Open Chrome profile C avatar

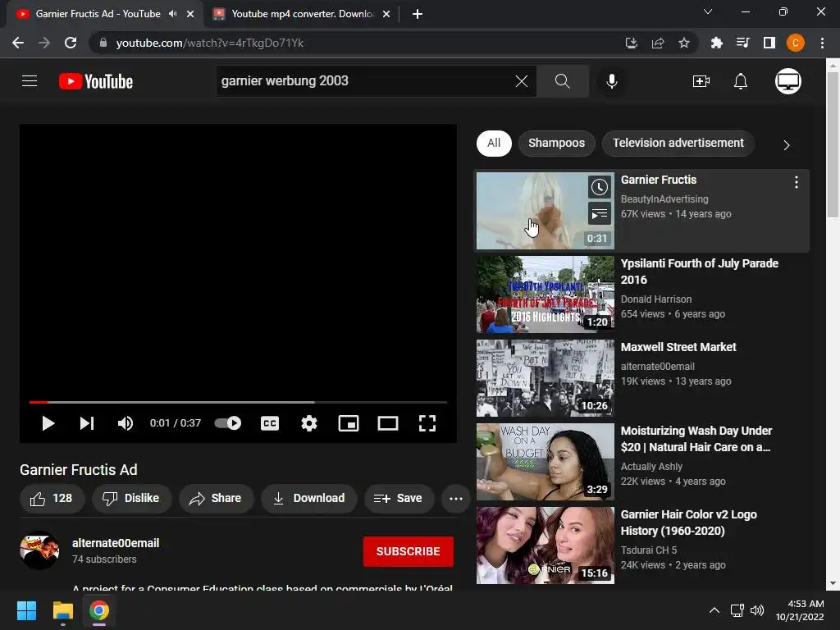[795, 43]
